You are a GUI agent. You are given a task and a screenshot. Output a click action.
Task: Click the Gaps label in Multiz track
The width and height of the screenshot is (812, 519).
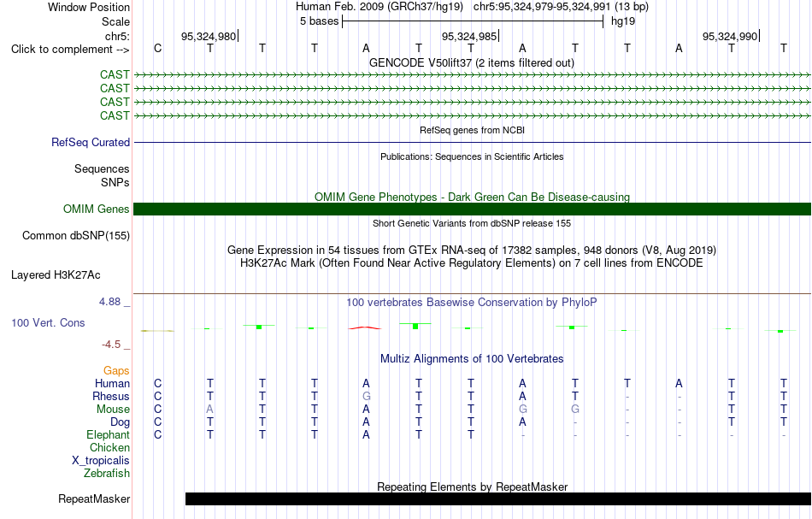116,371
